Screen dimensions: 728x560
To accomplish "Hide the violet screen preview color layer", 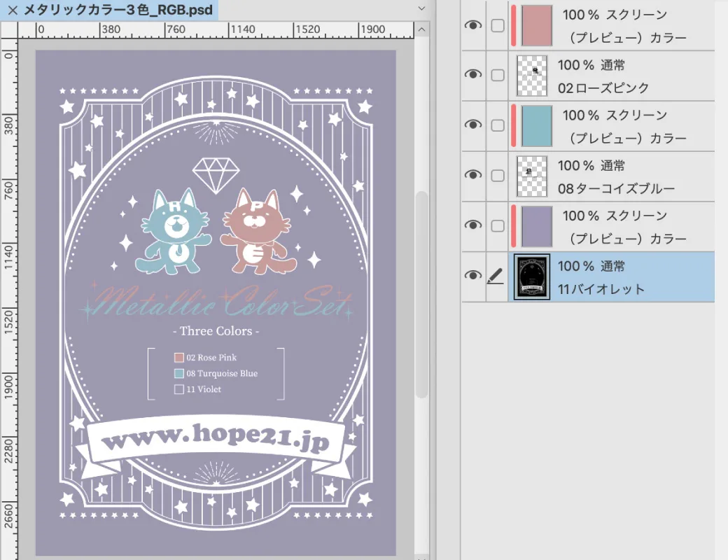I will pos(473,225).
